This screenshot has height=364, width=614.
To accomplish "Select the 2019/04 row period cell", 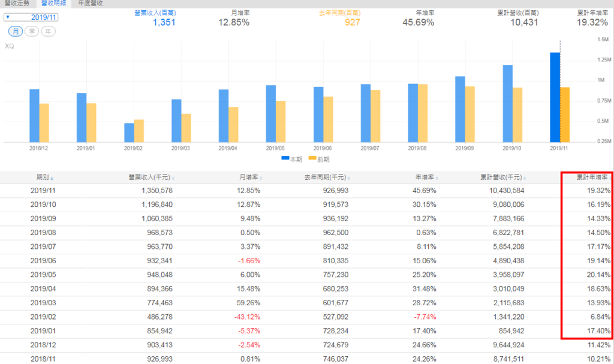I will [43, 289].
